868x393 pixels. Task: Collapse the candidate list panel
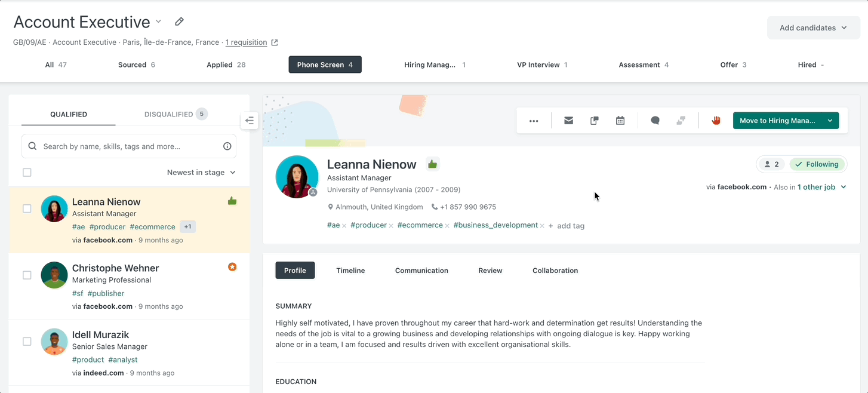click(250, 121)
